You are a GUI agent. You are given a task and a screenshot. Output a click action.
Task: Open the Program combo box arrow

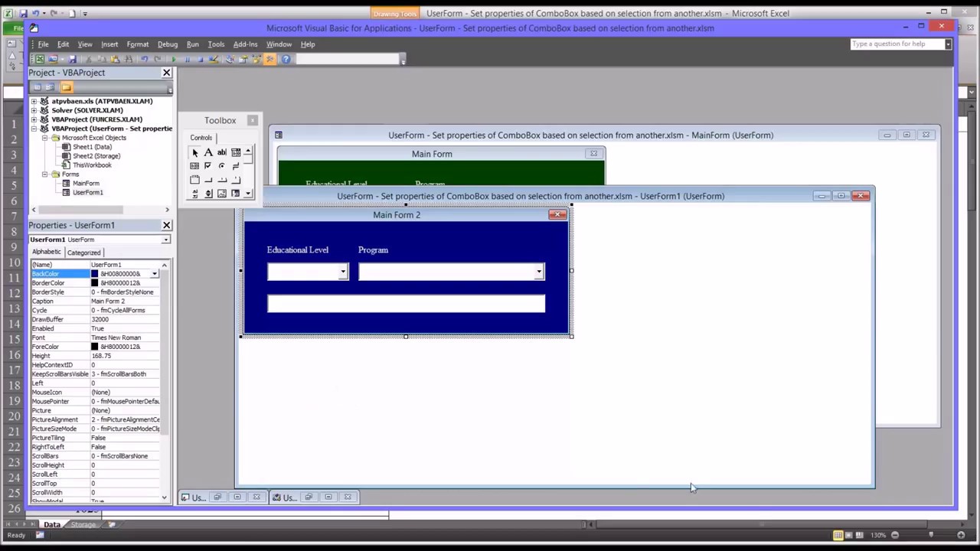click(x=539, y=272)
